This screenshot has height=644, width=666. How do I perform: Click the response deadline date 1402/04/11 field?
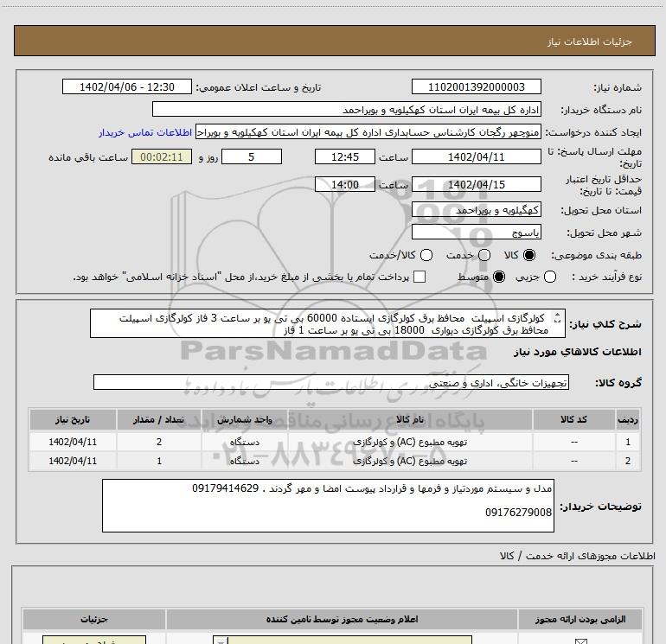pyautogui.click(x=476, y=157)
